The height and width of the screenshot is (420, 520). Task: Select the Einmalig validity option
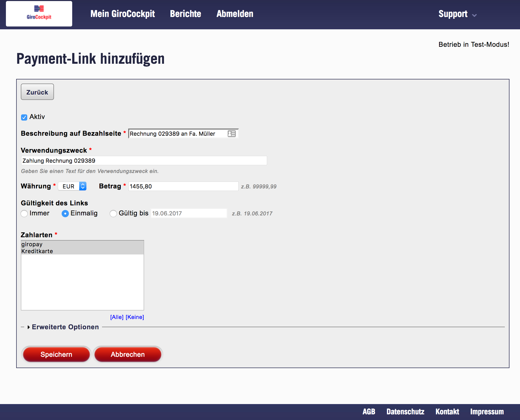[x=65, y=214]
